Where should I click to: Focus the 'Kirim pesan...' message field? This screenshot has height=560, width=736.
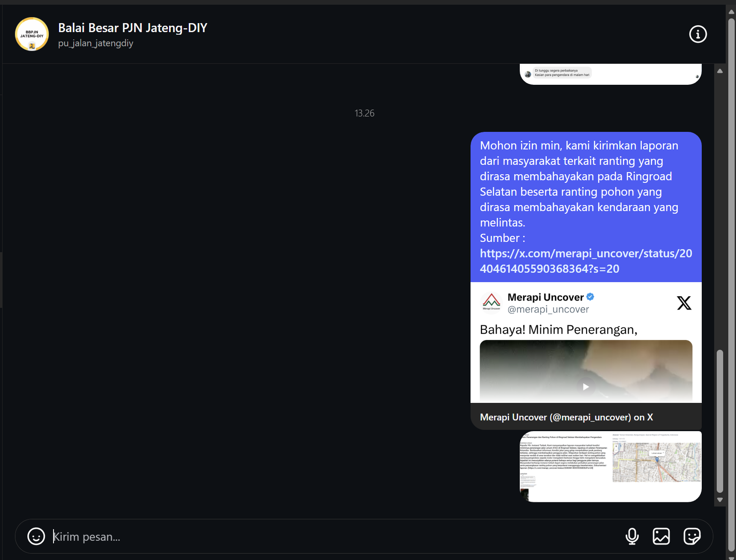[x=334, y=536]
